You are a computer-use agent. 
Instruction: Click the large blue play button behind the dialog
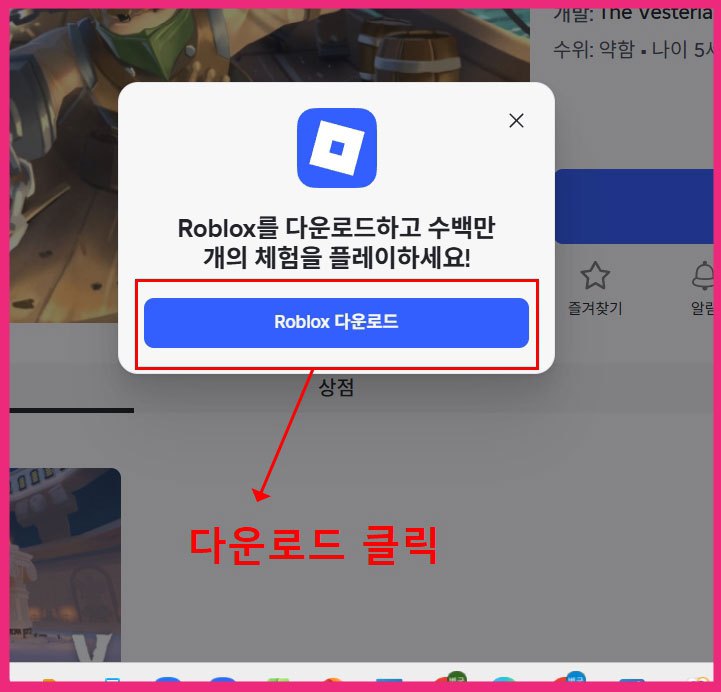tap(634, 206)
